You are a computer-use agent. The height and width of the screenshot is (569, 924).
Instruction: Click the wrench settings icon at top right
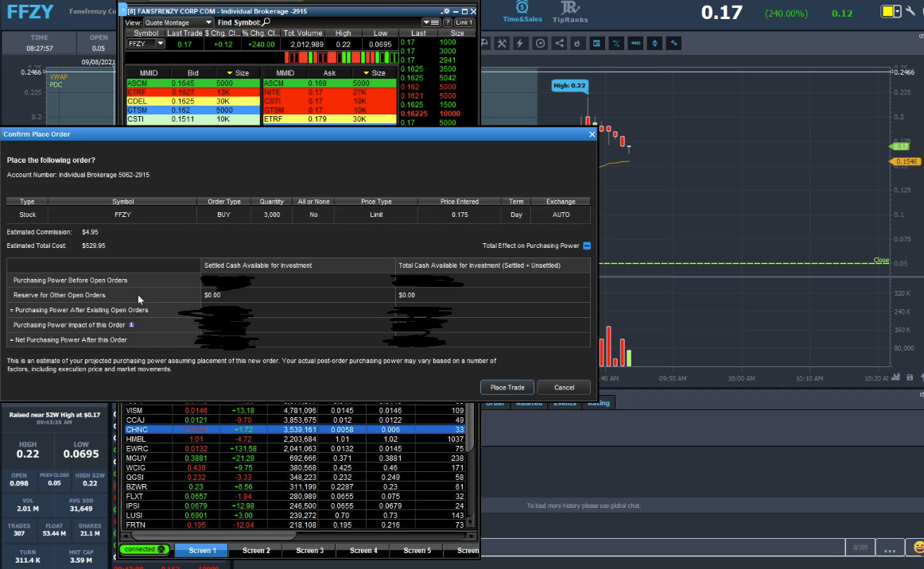pyautogui.click(x=910, y=12)
